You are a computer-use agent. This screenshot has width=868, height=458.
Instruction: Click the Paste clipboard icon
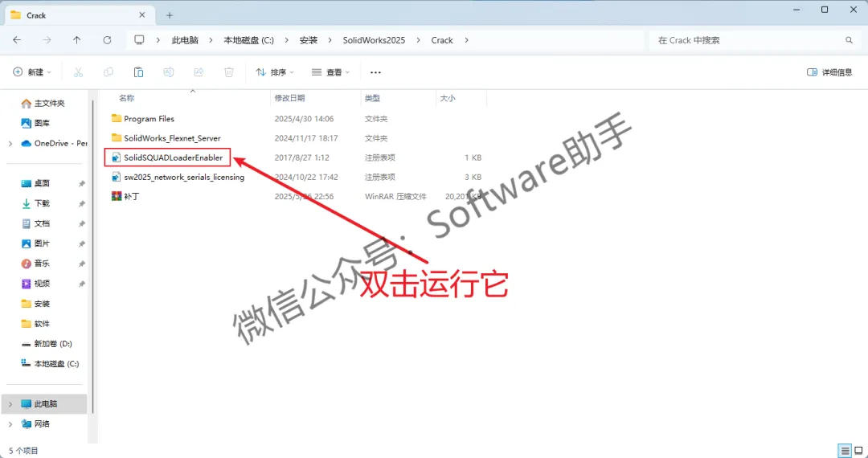tap(138, 72)
